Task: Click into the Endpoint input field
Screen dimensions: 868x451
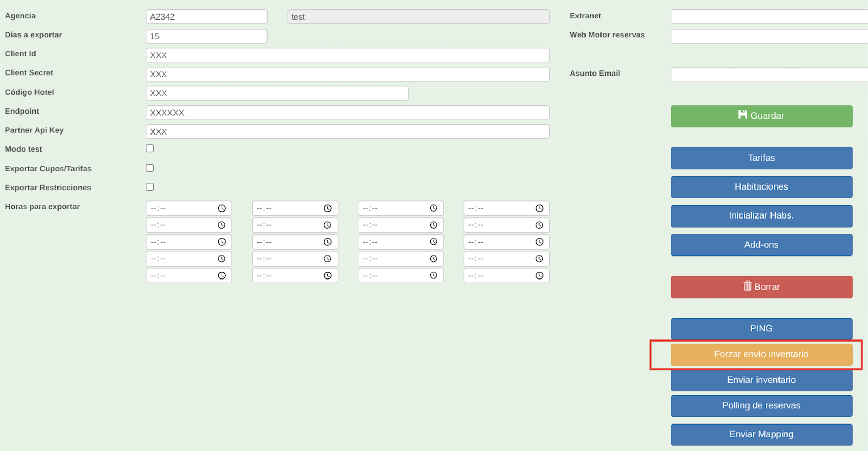Action: point(347,113)
